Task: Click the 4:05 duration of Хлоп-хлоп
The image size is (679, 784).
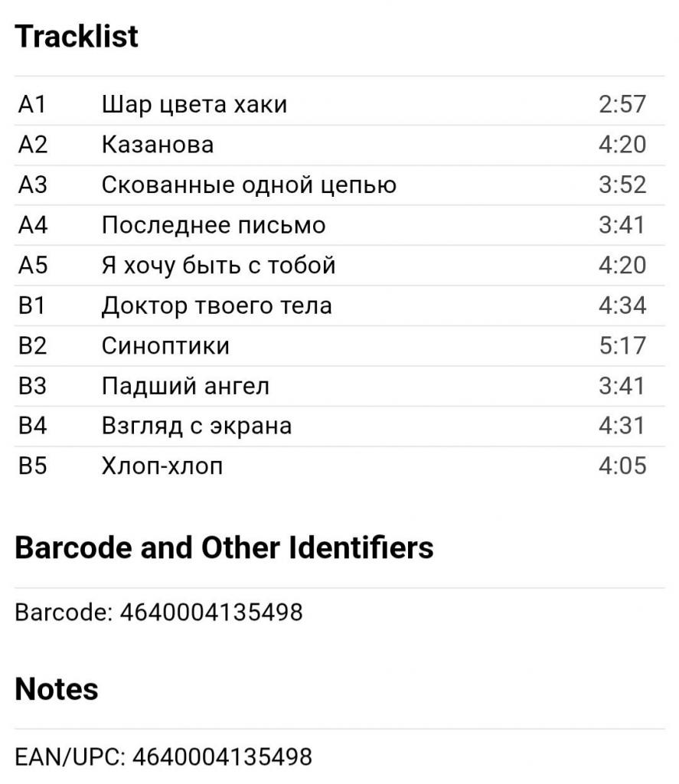Action: [x=622, y=466]
